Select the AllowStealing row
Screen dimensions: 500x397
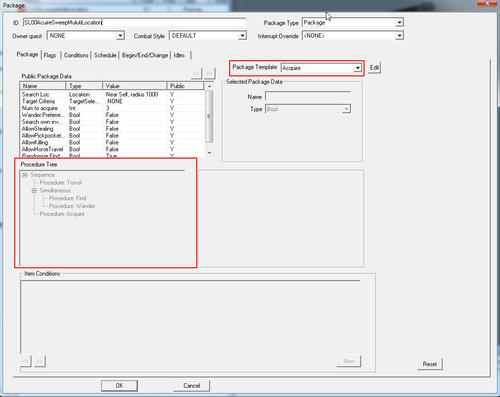pos(112,129)
